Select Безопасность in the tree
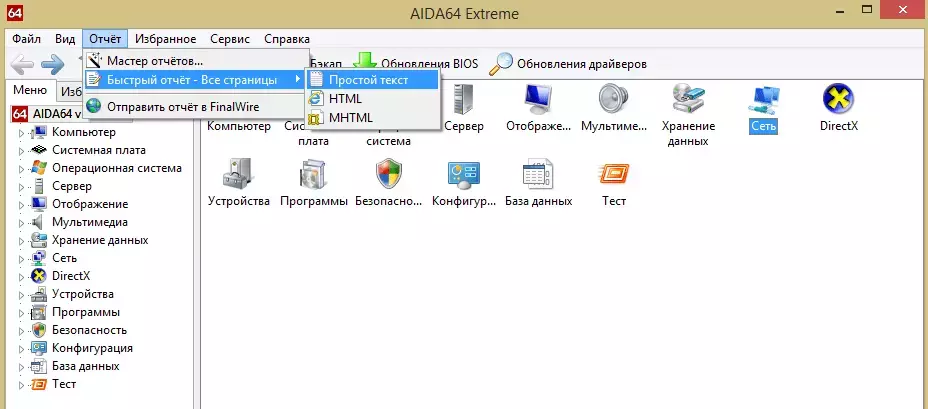The height and width of the screenshot is (409, 928). click(x=89, y=330)
